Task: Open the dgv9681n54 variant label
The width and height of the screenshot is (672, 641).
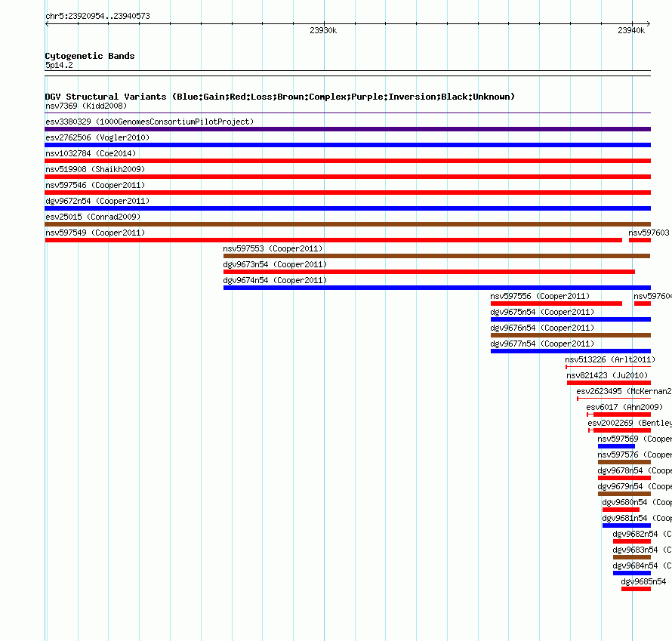Action: (637, 518)
